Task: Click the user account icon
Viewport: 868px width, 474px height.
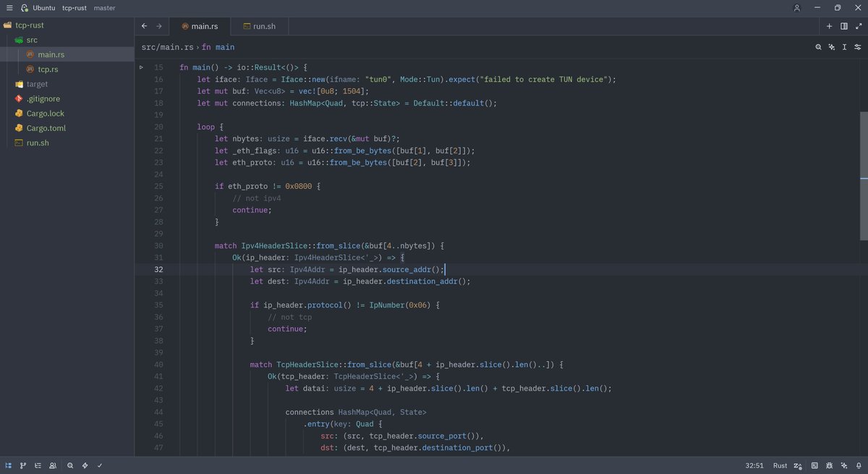Action: click(797, 8)
